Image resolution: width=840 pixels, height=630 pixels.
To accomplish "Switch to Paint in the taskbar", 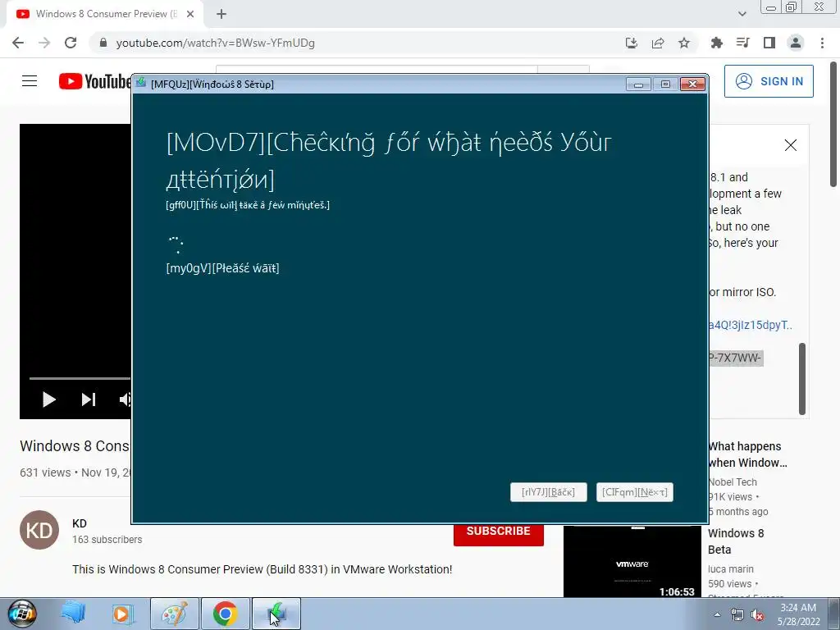I will point(175,614).
